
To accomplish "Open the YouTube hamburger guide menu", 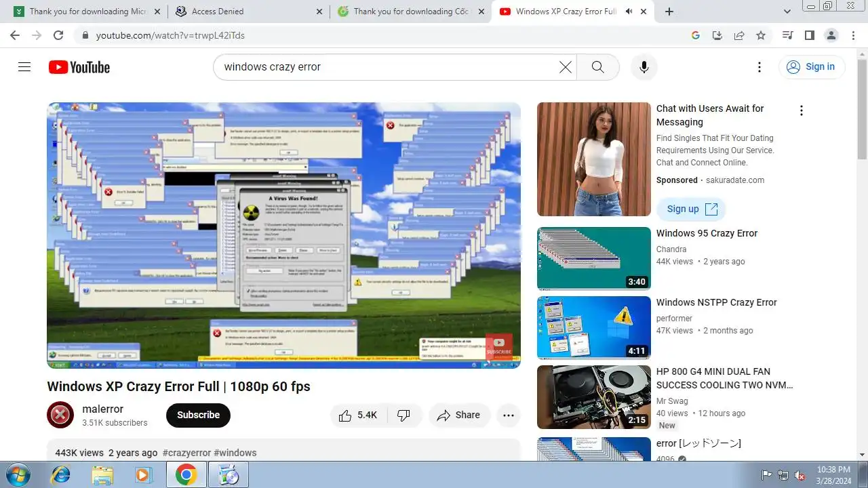I will pos(24,66).
